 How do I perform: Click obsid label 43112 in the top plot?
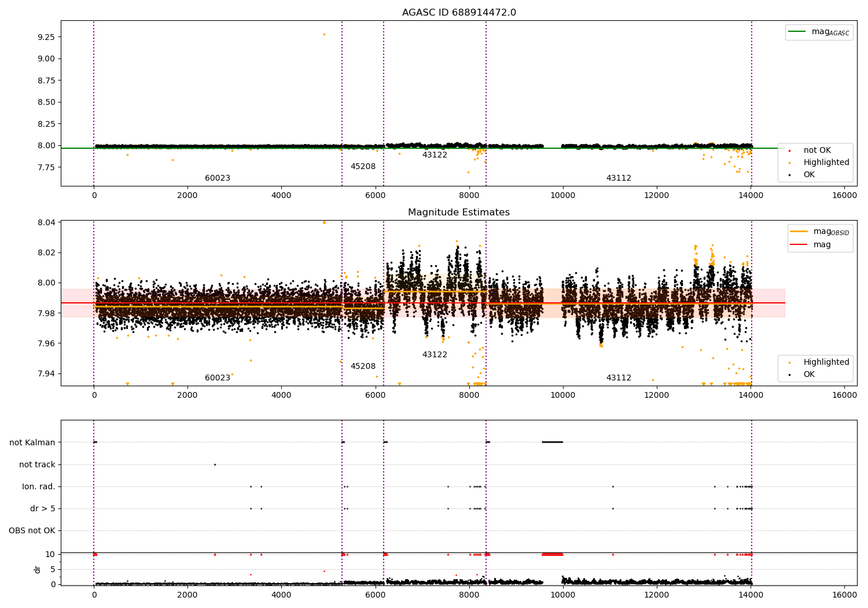coord(619,178)
